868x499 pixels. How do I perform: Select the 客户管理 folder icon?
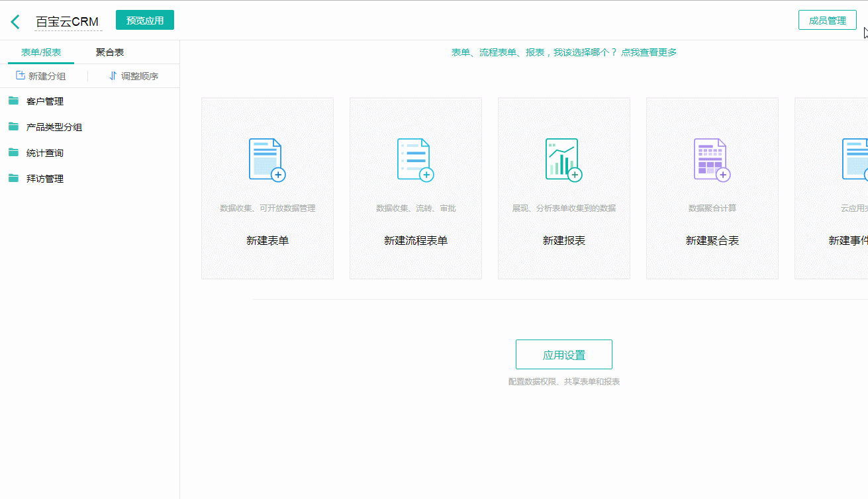click(x=15, y=101)
